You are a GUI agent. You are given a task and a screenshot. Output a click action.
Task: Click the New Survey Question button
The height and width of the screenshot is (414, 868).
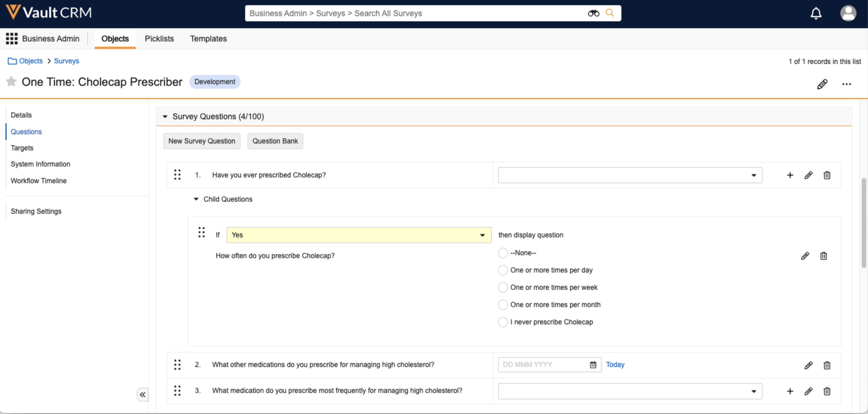(x=201, y=141)
